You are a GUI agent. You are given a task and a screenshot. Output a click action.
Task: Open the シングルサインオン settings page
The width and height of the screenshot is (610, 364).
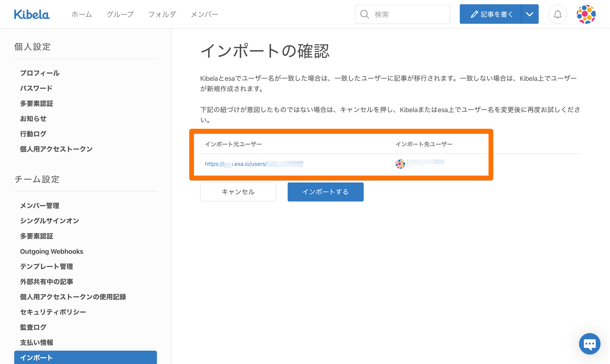50,221
